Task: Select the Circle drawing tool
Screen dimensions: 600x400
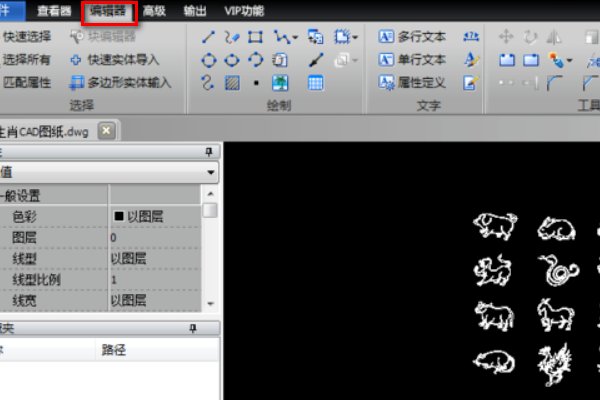Action: tap(209, 60)
